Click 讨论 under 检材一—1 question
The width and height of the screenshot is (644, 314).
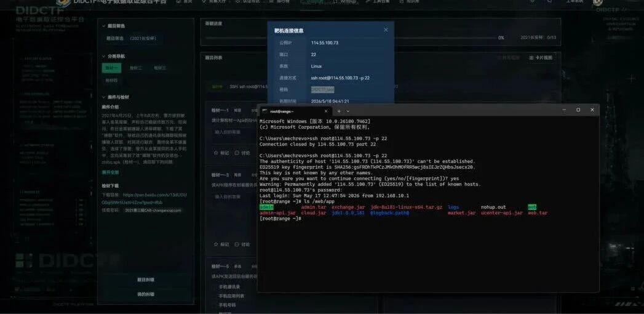coord(242,153)
